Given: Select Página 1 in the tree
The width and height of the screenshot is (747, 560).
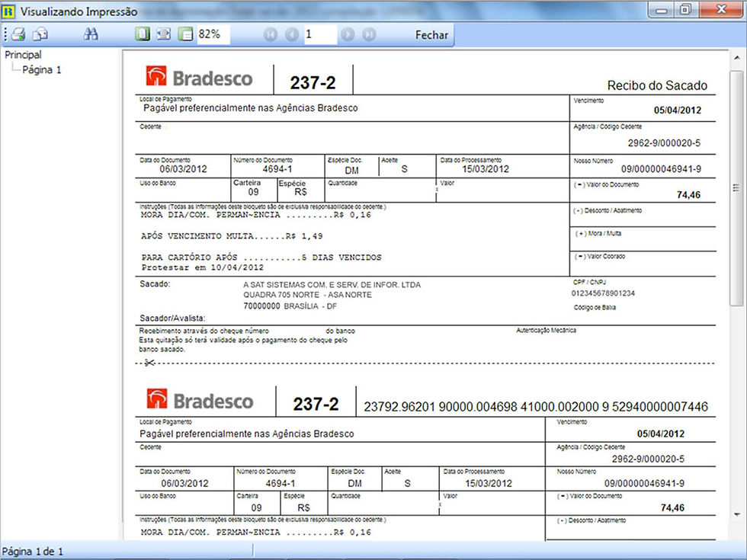Looking at the screenshot, I should click(x=42, y=70).
